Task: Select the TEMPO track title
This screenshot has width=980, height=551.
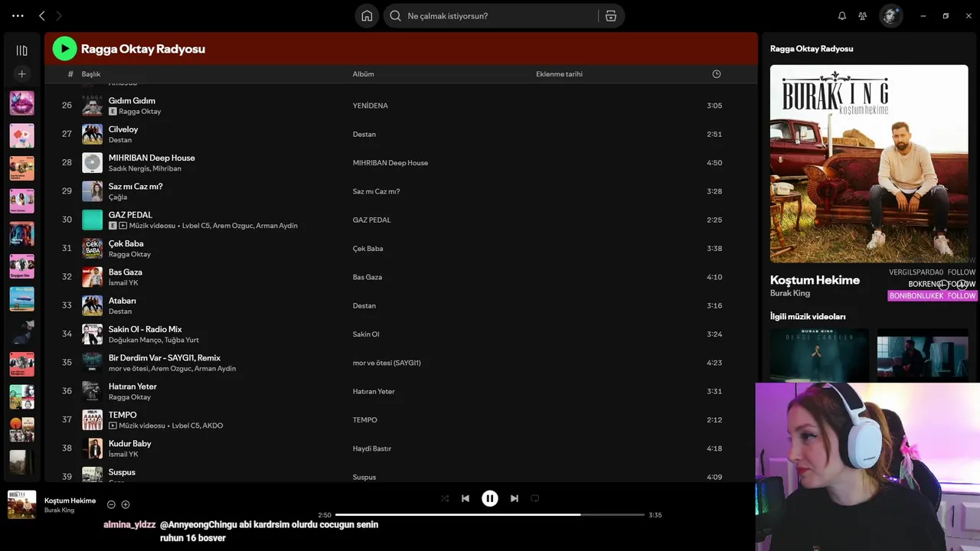Action: point(122,415)
